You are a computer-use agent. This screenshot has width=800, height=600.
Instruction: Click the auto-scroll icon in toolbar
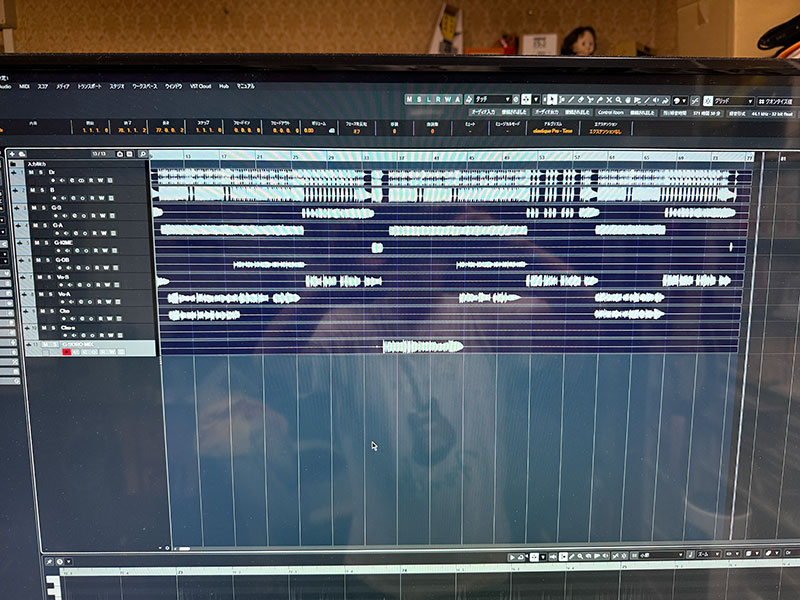point(527,99)
